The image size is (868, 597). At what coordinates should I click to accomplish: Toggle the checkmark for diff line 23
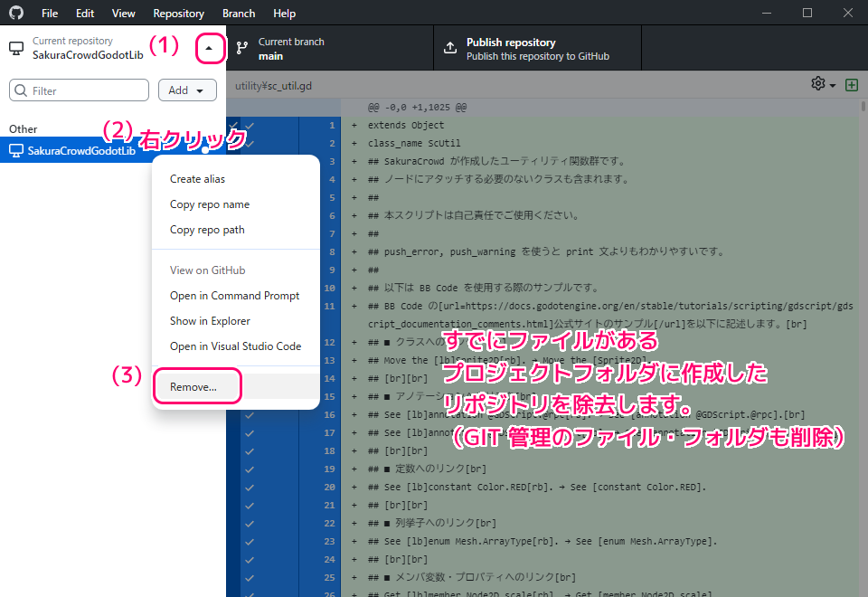(250, 542)
